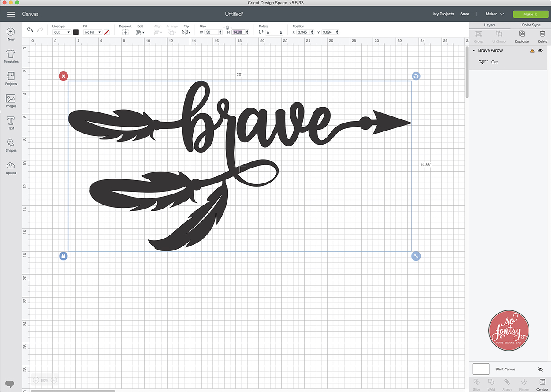This screenshot has height=392, width=551.
Task: Open the Shapes tool
Action: 11,146
